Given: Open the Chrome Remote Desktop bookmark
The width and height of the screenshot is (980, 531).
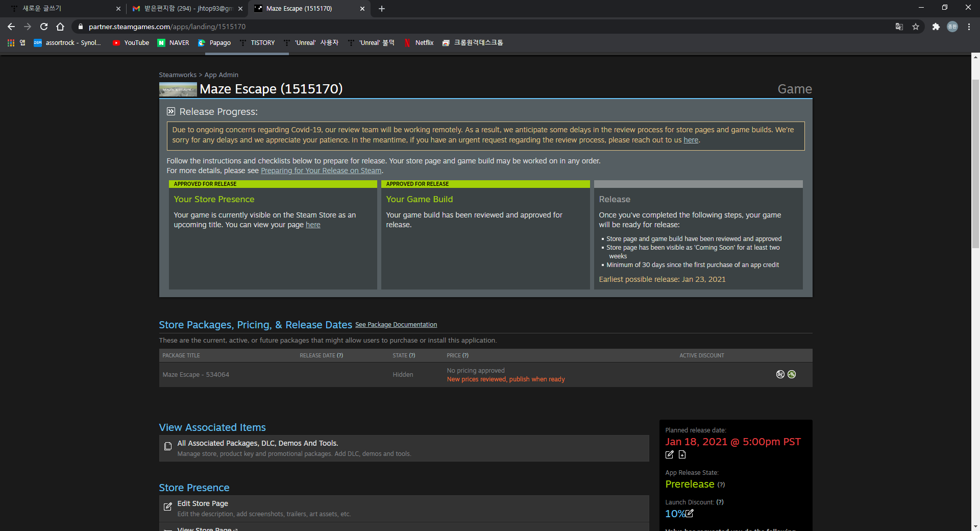Looking at the screenshot, I should (473, 43).
